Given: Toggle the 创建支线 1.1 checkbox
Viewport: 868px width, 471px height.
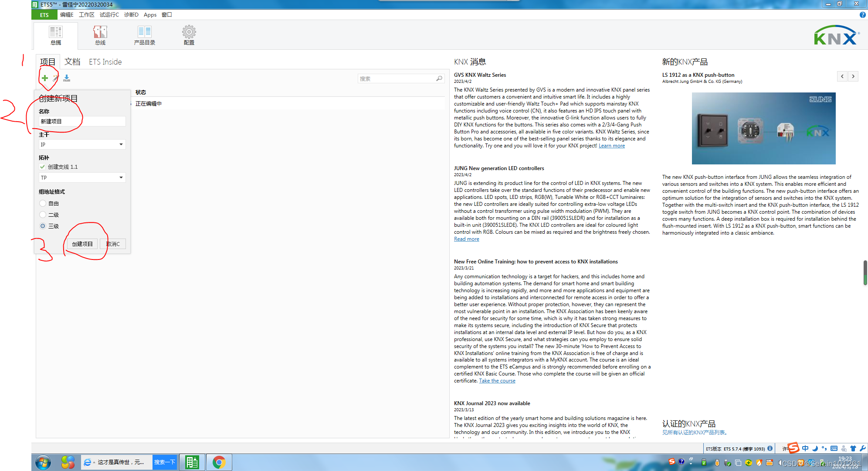Looking at the screenshot, I should point(42,167).
